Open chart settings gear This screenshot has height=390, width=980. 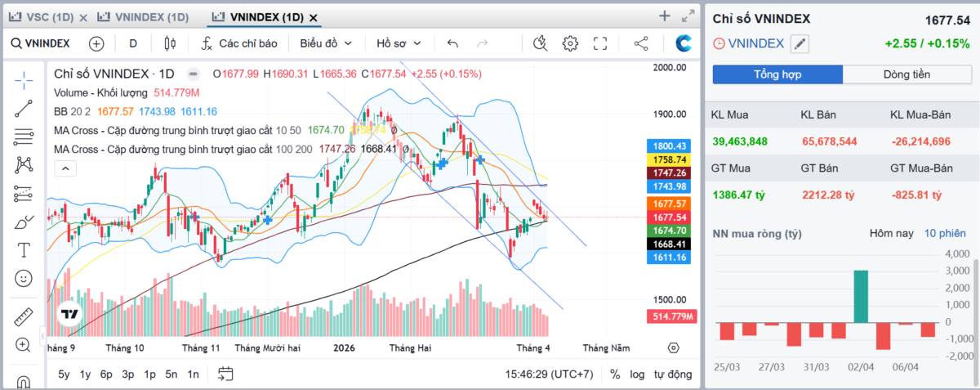(x=570, y=43)
